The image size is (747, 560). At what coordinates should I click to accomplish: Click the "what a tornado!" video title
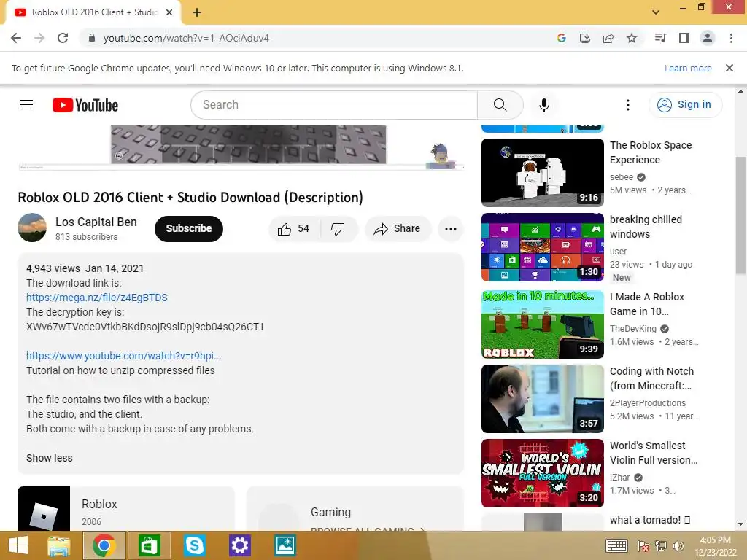tap(650, 520)
